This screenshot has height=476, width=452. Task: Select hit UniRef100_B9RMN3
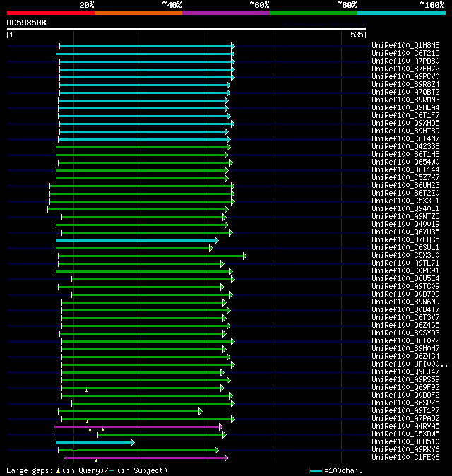click(x=405, y=100)
